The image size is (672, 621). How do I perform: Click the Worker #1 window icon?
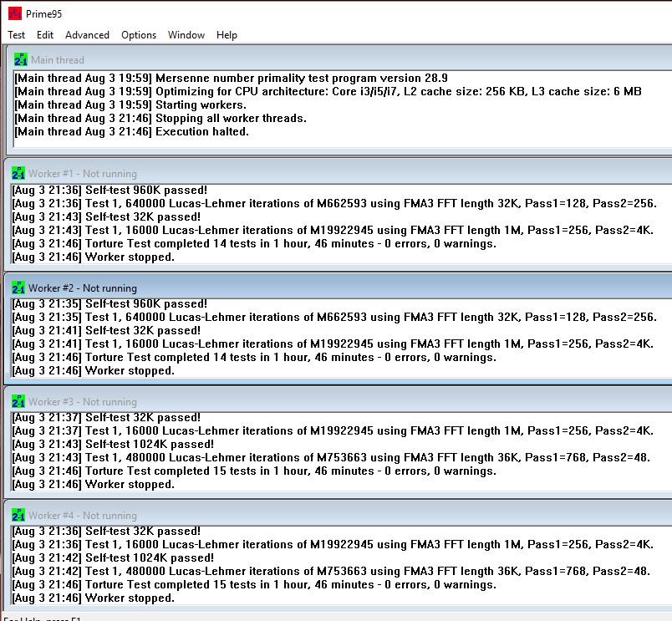tap(18, 173)
